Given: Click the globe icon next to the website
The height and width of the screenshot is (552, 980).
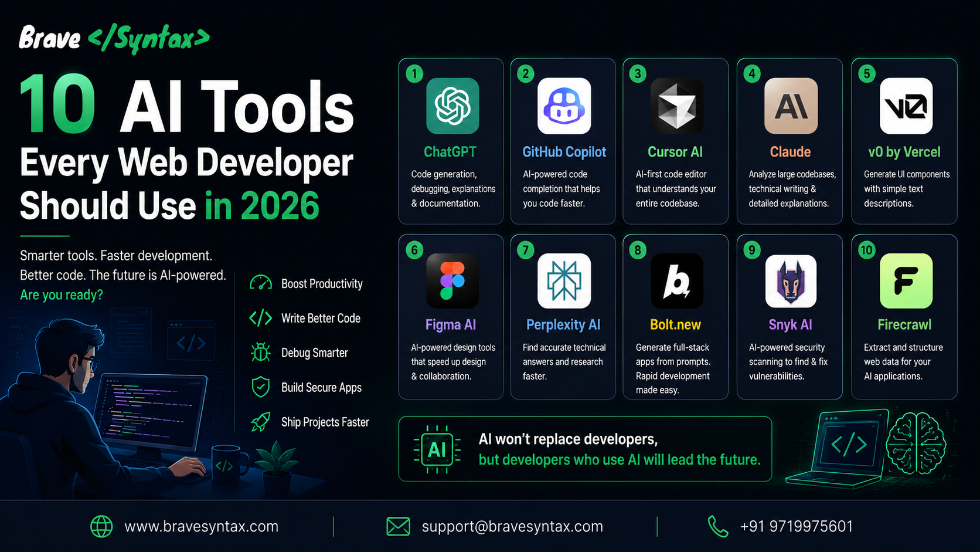Looking at the screenshot, I should (x=101, y=526).
